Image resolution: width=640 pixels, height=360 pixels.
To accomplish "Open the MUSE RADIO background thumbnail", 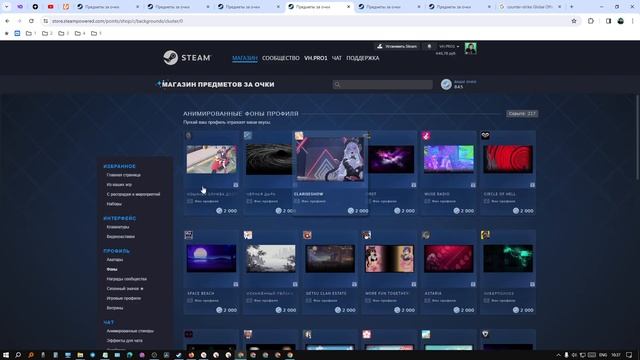I will (x=449, y=159).
